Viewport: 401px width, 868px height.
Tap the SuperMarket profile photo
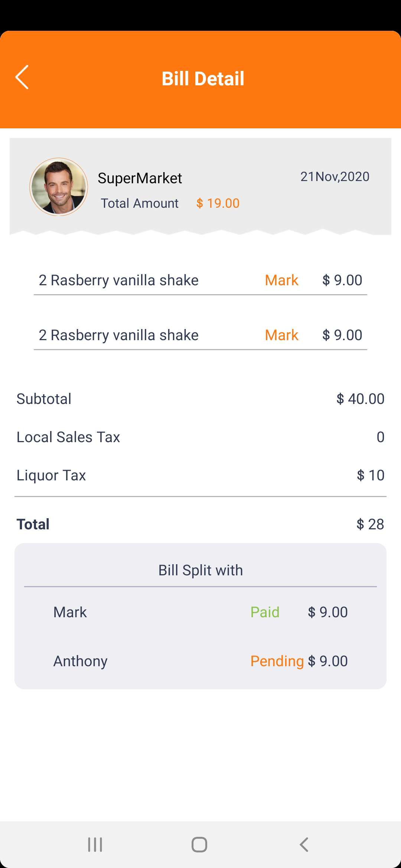click(x=59, y=187)
